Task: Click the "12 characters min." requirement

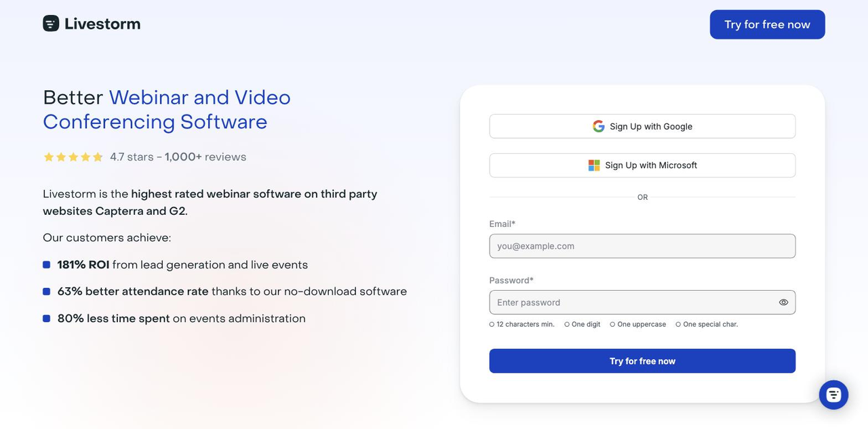Action: pyautogui.click(x=521, y=325)
